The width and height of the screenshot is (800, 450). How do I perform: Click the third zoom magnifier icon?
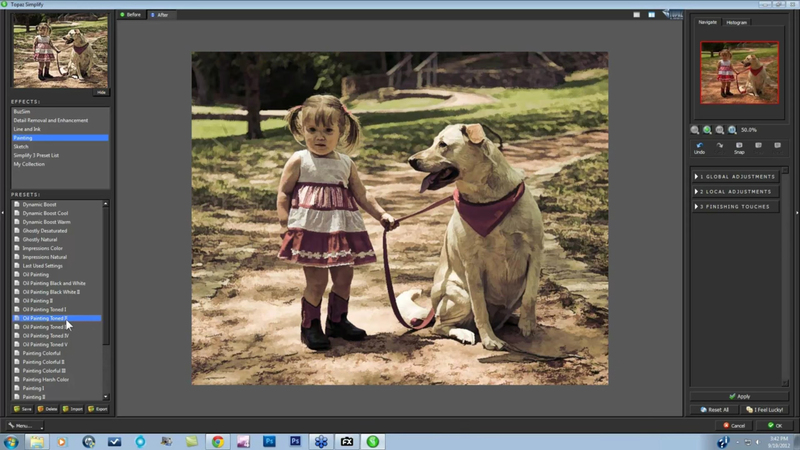point(720,130)
